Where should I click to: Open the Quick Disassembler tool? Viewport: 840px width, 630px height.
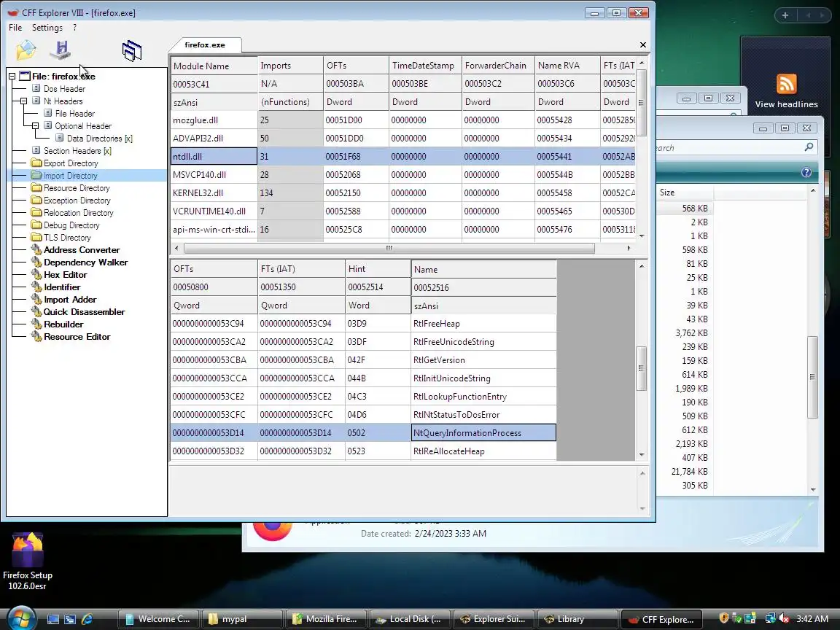point(84,312)
